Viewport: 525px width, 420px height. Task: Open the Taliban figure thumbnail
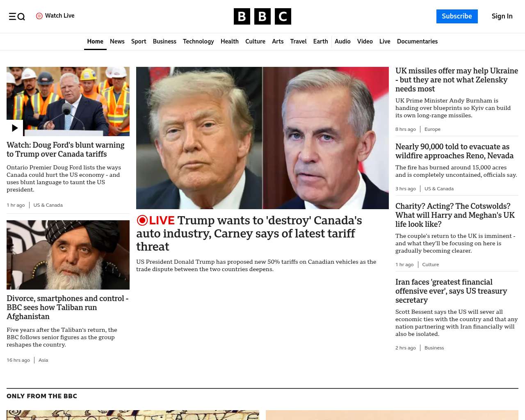[68, 255]
